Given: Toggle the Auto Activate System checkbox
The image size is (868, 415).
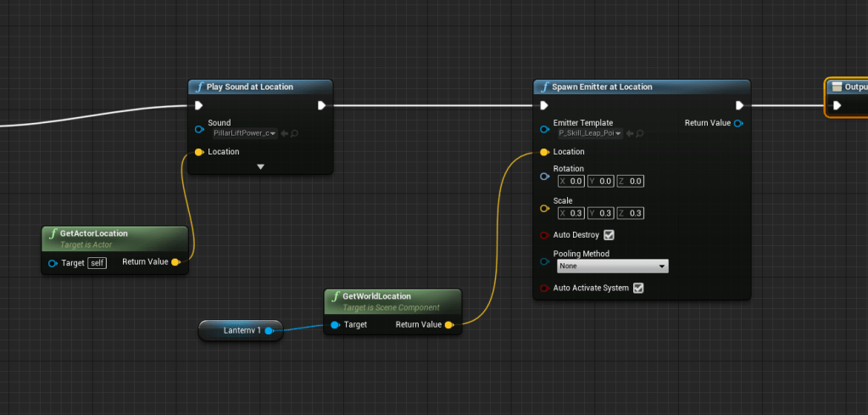Looking at the screenshot, I should [638, 289].
